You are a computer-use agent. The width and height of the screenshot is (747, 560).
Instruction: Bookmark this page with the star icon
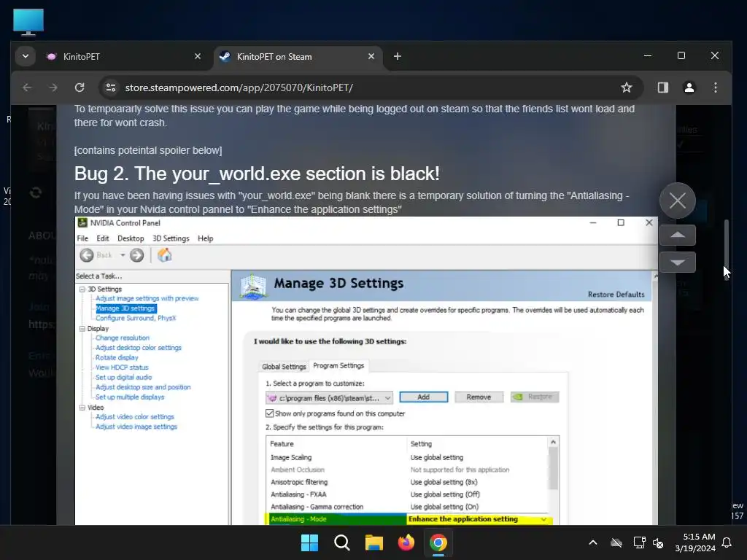pyautogui.click(x=626, y=87)
